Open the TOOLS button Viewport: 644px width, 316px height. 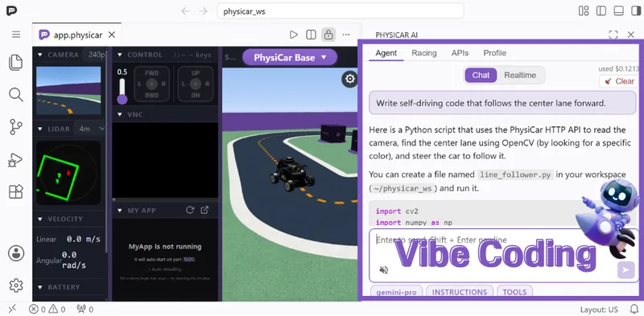(x=514, y=292)
